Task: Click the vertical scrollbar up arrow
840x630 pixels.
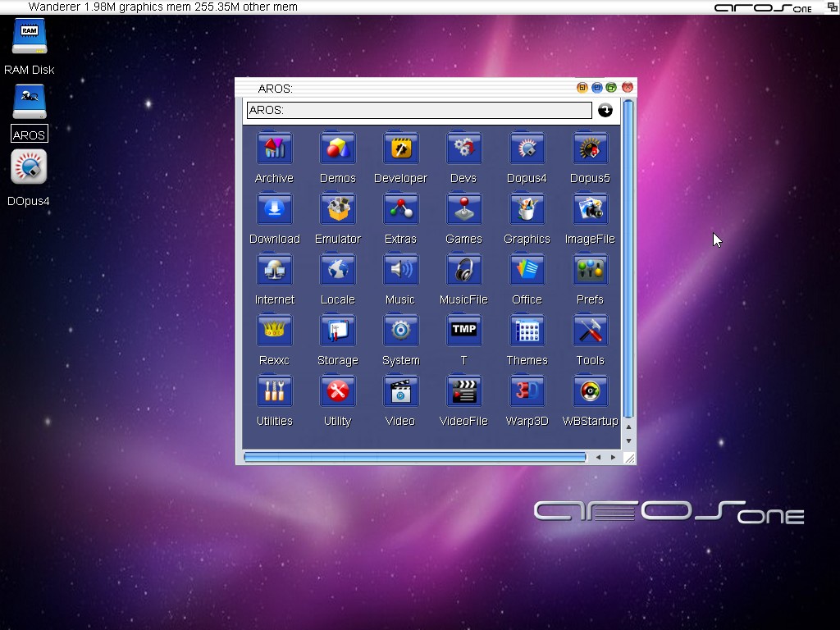Action: 629,427
